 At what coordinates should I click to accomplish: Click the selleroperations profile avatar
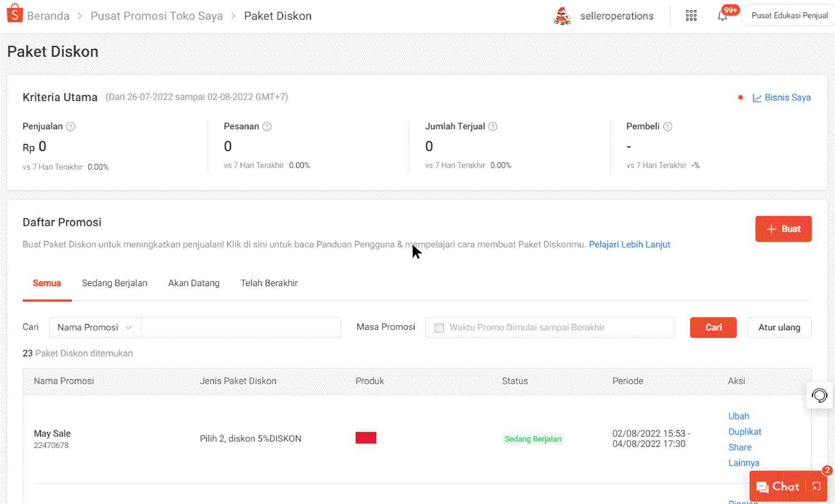pyautogui.click(x=562, y=16)
